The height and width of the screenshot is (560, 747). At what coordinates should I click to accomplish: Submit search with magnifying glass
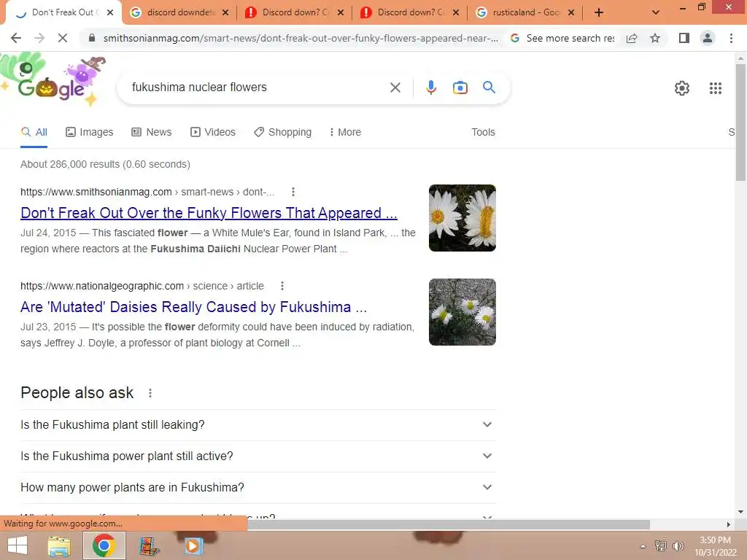pyautogui.click(x=489, y=87)
